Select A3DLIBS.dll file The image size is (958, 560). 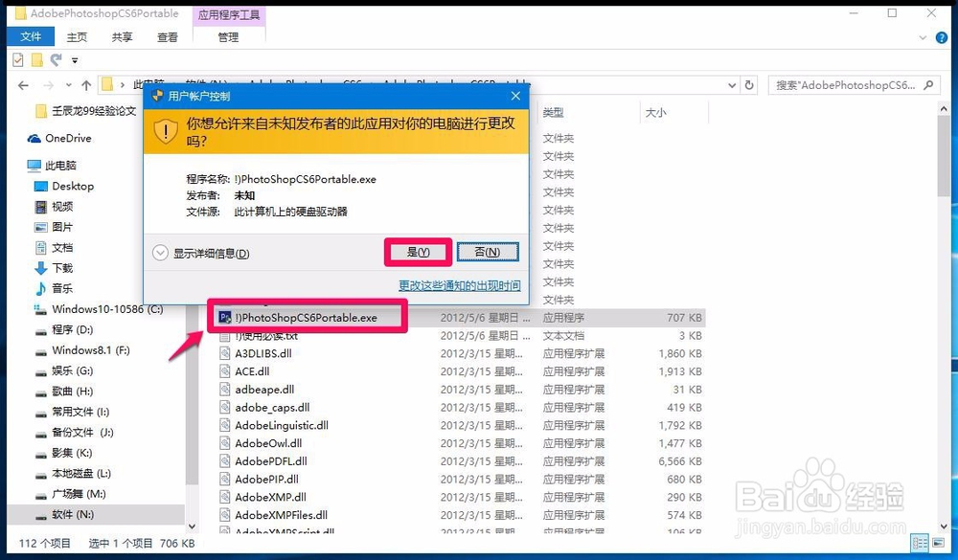[262, 353]
